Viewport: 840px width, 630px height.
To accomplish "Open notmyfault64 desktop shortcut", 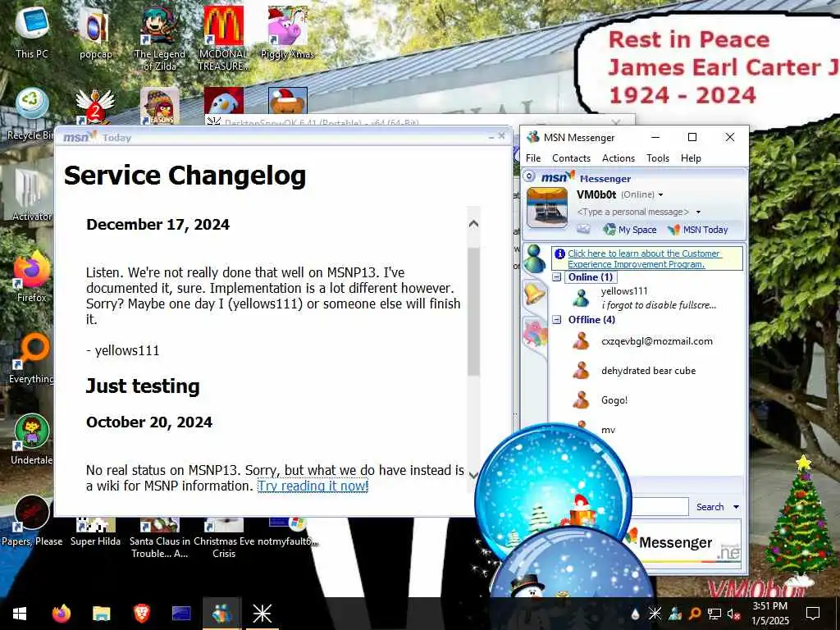I will (288, 532).
